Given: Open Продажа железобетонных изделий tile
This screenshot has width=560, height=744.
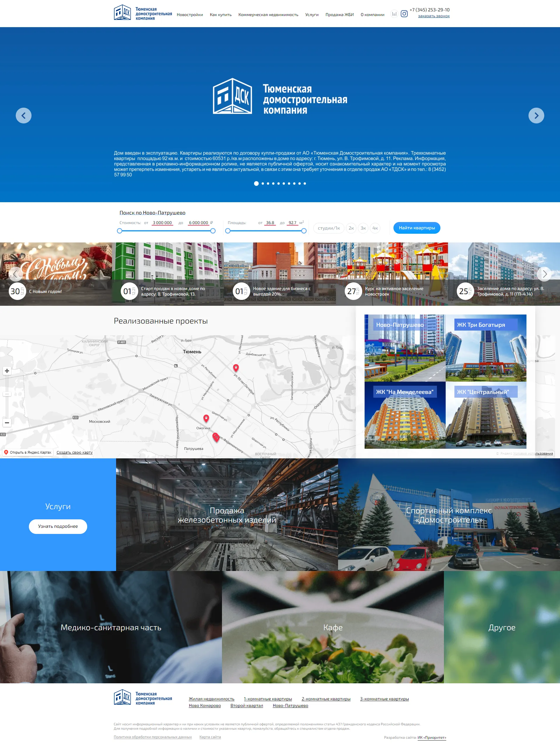Looking at the screenshot, I should tap(227, 515).
